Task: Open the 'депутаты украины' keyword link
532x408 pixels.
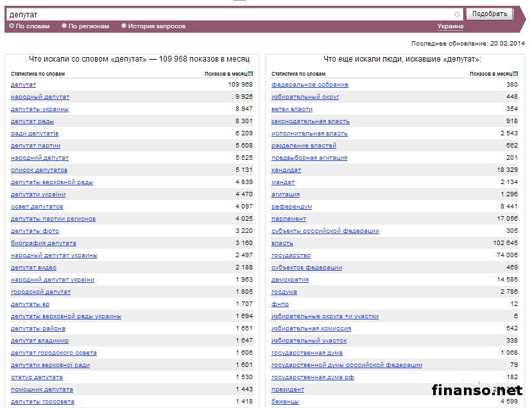Action: point(40,109)
